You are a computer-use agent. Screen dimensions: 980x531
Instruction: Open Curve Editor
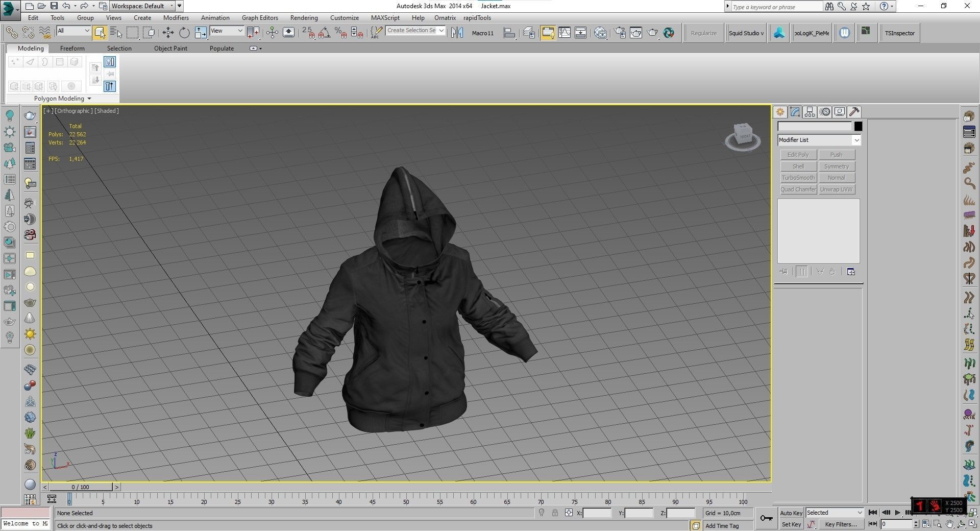click(x=564, y=33)
